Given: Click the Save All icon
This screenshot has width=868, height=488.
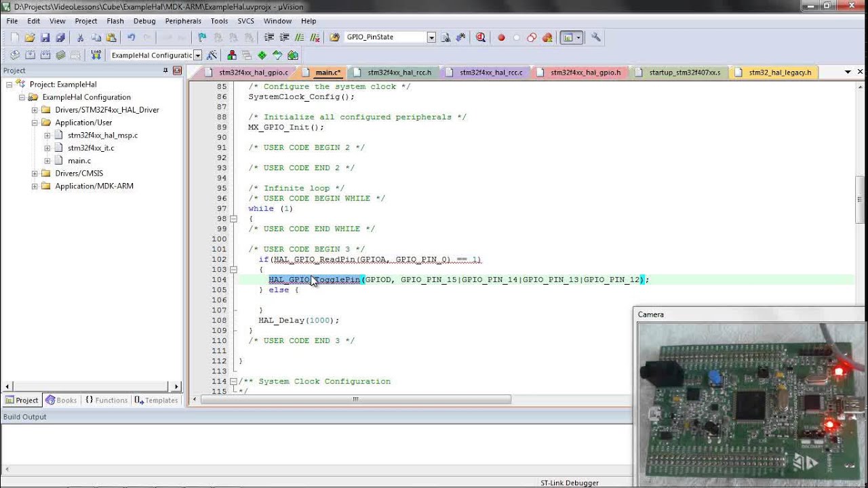Looking at the screenshot, I should pyautogui.click(x=60, y=37).
